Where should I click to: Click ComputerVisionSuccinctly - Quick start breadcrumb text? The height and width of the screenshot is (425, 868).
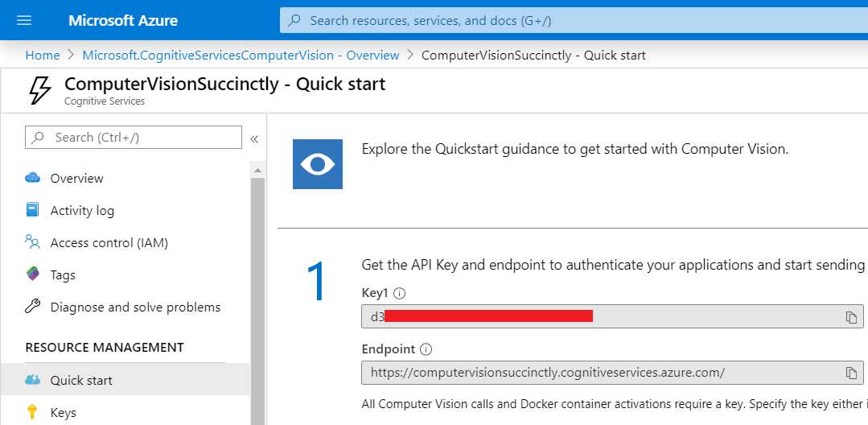(x=533, y=56)
